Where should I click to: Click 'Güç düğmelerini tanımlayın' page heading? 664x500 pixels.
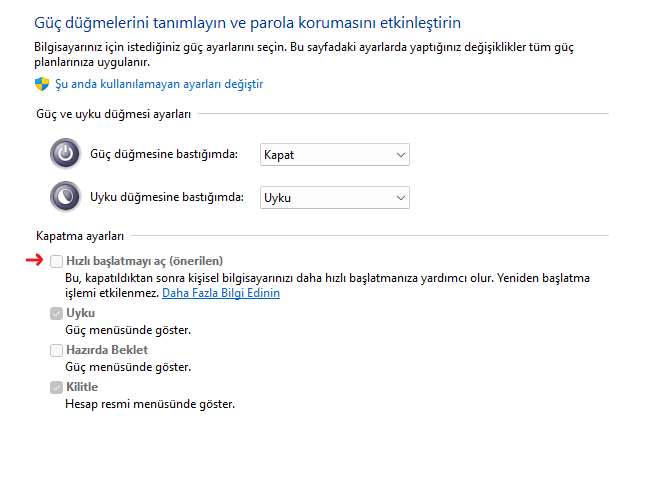click(247, 22)
